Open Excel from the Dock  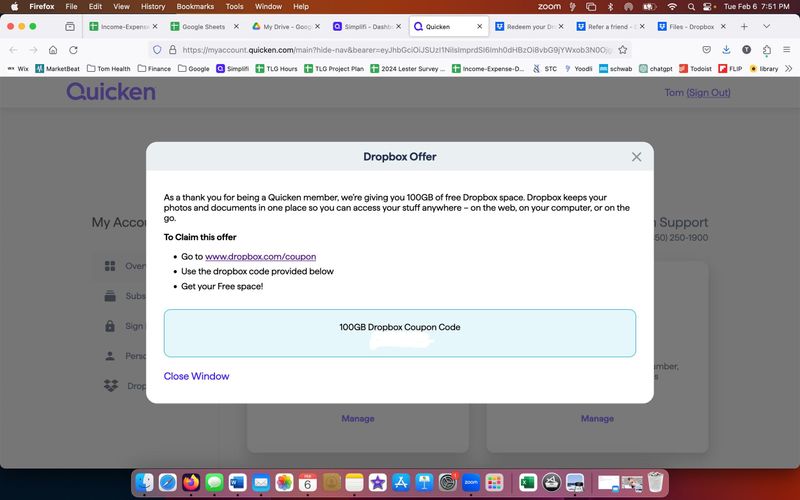point(528,482)
